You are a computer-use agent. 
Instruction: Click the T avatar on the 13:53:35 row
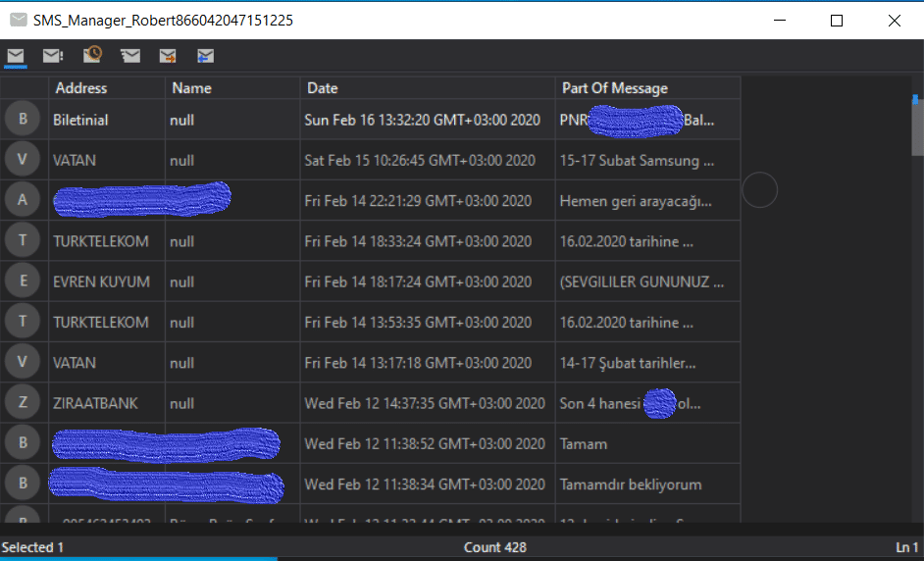pos(23,322)
